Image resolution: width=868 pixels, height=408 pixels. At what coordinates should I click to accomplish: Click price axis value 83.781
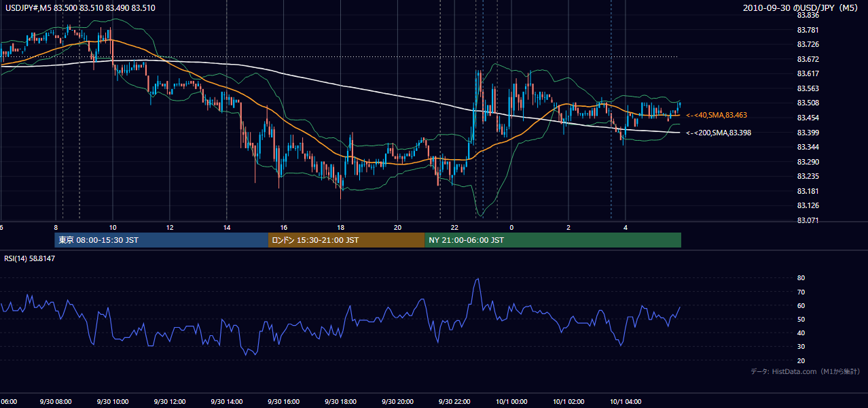tap(808, 30)
